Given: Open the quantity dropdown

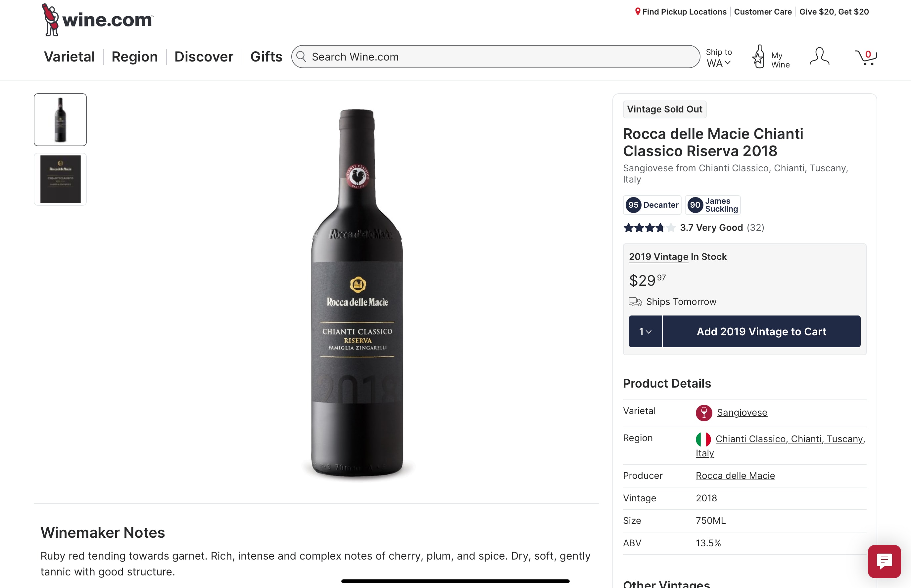Looking at the screenshot, I should coord(645,331).
